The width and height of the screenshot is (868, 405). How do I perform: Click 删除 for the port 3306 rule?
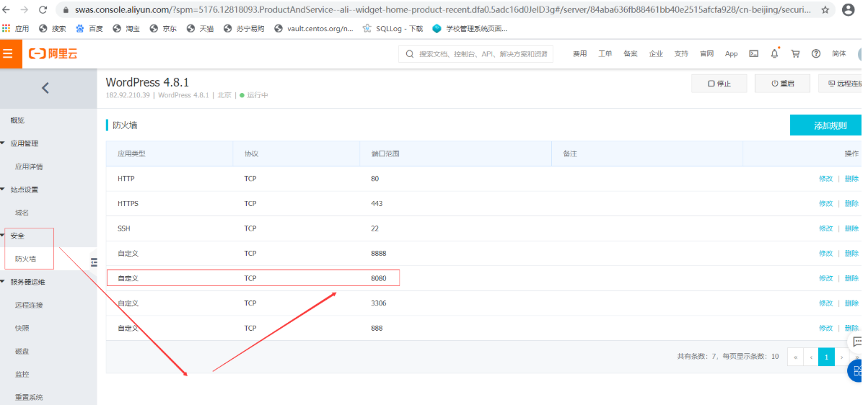851,303
